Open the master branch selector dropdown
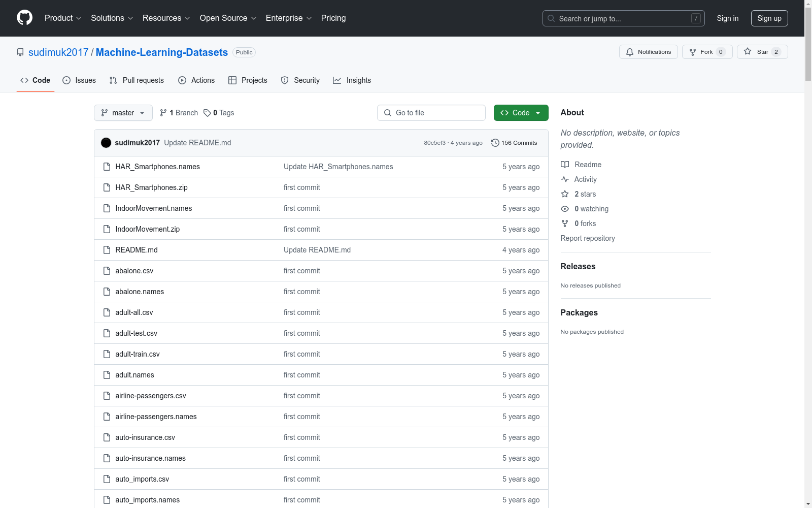 (123, 113)
